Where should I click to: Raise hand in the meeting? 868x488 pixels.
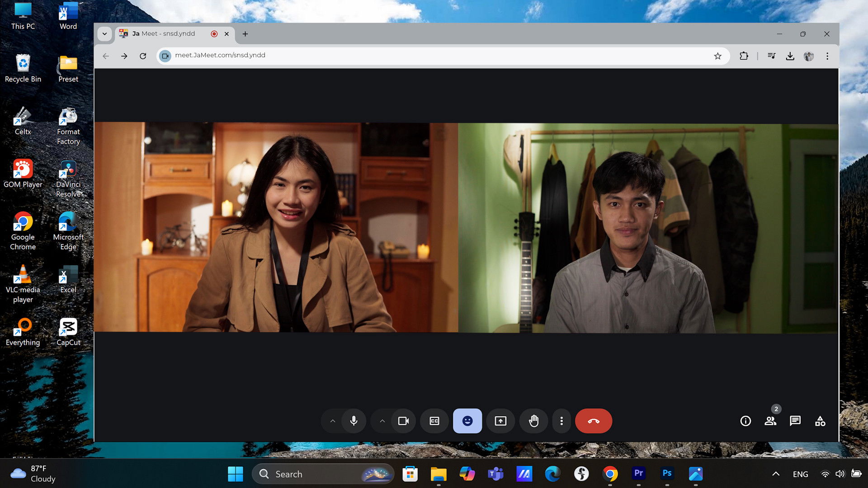[533, 421]
